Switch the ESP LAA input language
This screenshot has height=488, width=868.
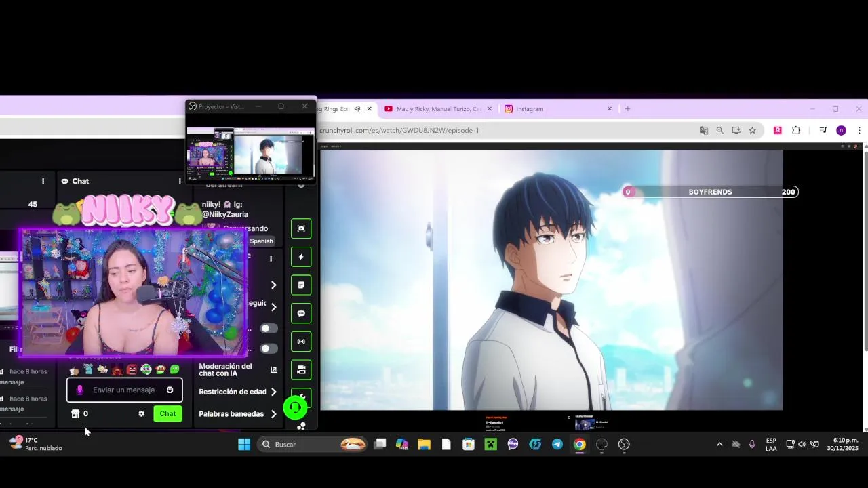coord(771,445)
